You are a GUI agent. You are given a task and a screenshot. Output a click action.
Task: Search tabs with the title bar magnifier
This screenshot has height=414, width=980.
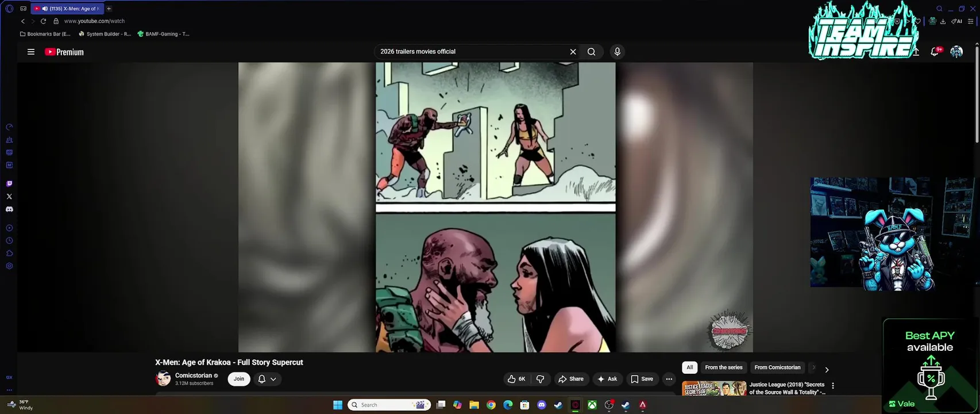tap(940, 9)
